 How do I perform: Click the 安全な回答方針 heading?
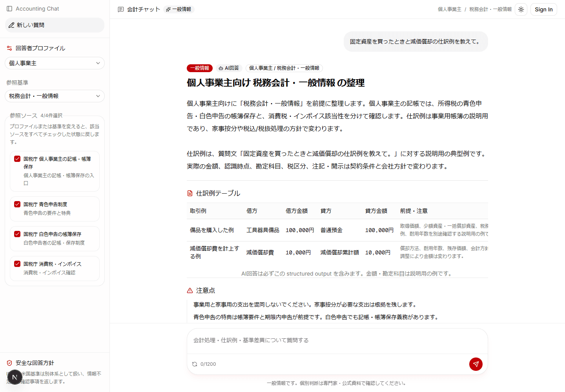pyautogui.click(x=35, y=363)
